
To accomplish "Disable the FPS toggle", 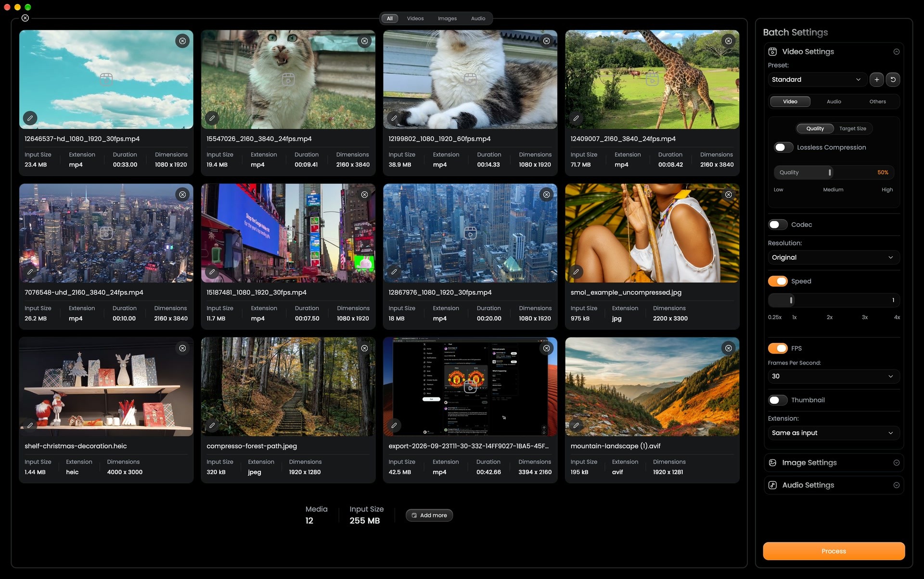I will (x=778, y=348).
